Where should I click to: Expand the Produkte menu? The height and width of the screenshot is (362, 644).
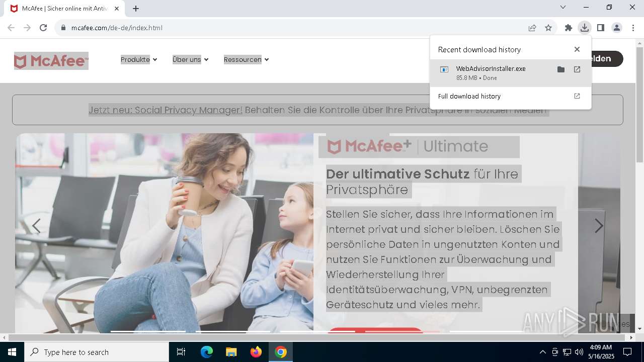139,59
